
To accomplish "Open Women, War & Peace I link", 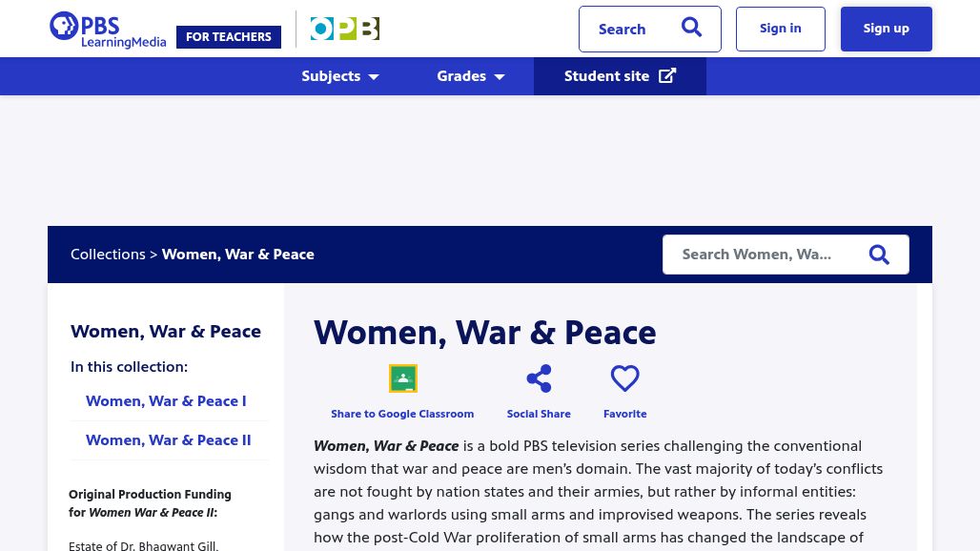I will coord(166,401).
